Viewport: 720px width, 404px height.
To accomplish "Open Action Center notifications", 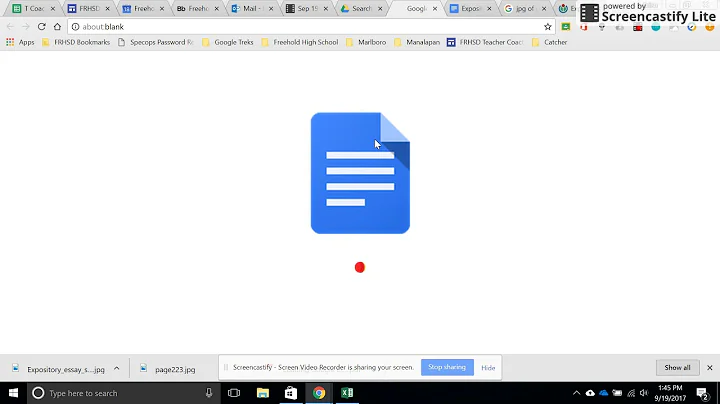I will tap(702, 393).
